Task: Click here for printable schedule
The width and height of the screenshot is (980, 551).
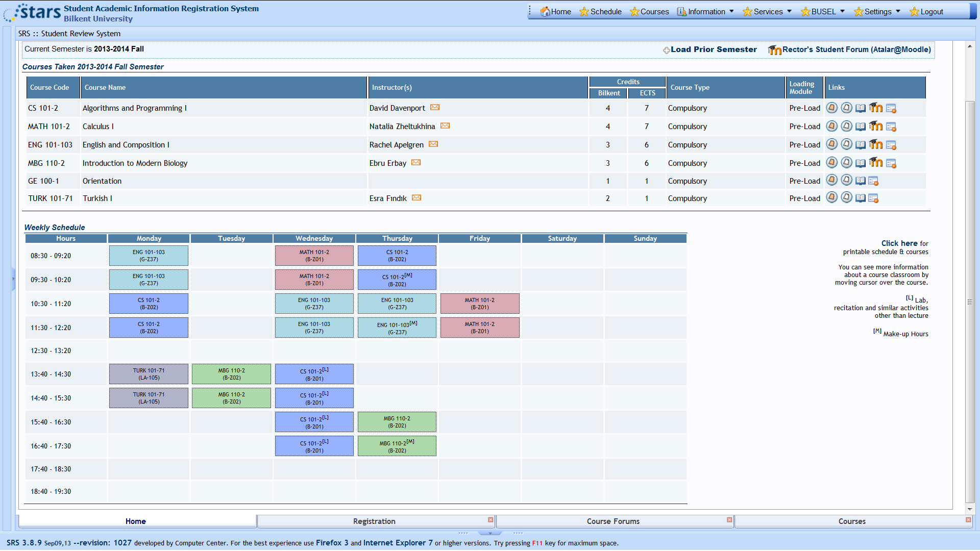Action: point(899,243)
